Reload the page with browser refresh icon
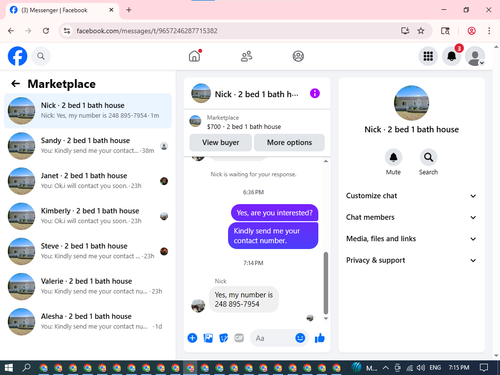This screenshot has height=375, width=500. pyautogui.click(x=46, y=31)
